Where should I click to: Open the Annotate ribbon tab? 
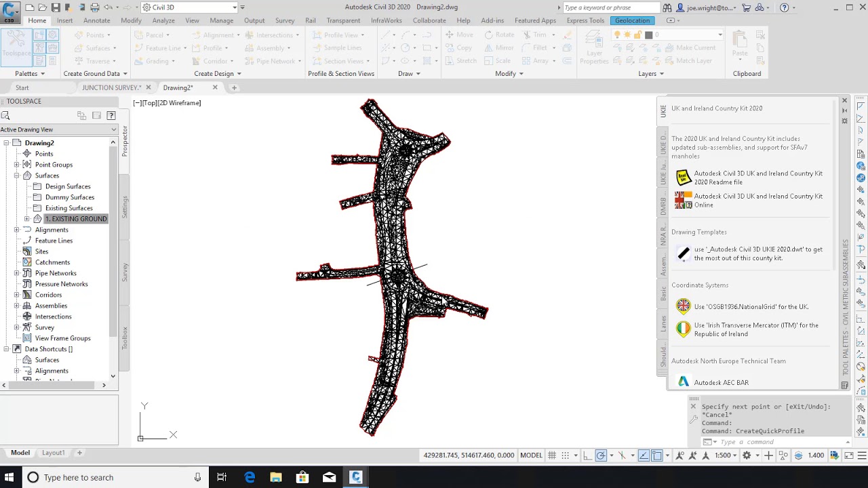tap(96, 20)
